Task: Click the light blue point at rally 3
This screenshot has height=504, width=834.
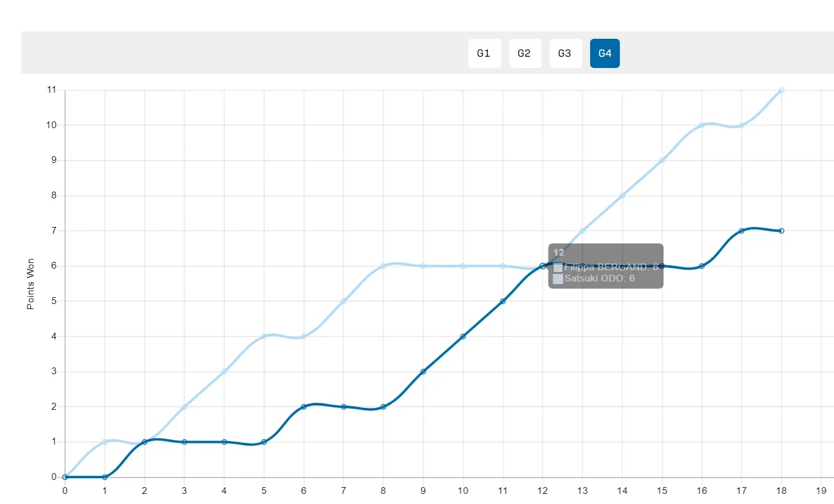Action: tap(184, 407)
